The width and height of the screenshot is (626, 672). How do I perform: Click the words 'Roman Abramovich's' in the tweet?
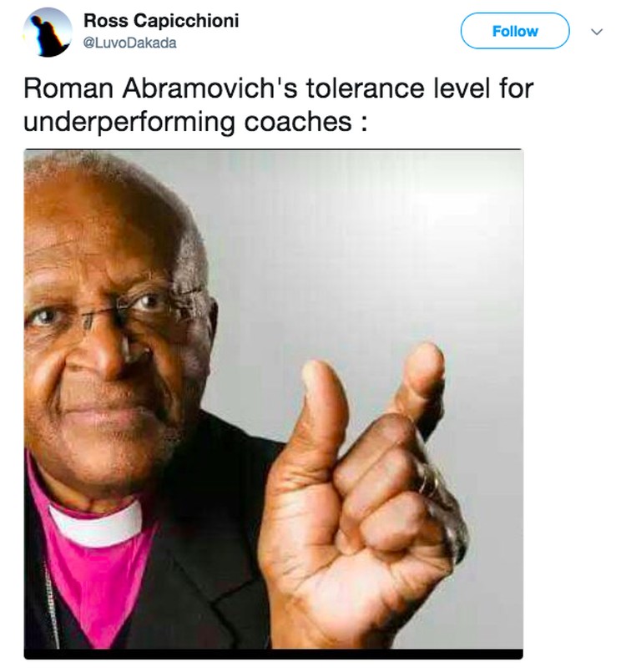pyautogui.click(x=160, y=88)
